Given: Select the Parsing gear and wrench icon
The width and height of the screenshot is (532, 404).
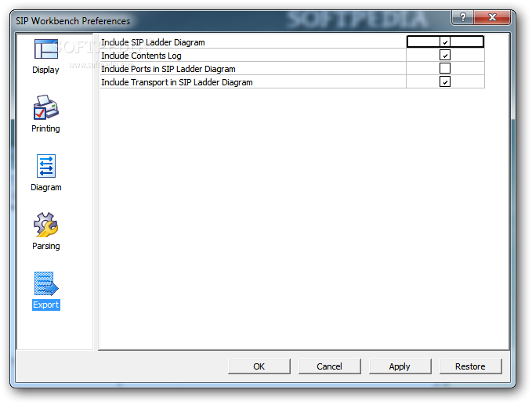Looking at the screenshot, I should (45, 225).
